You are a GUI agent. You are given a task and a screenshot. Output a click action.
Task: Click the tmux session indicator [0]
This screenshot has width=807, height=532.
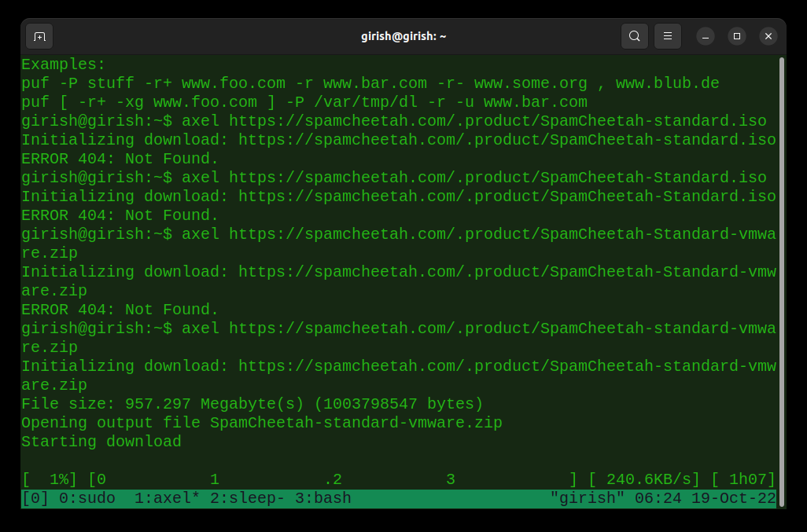point(35,498)
